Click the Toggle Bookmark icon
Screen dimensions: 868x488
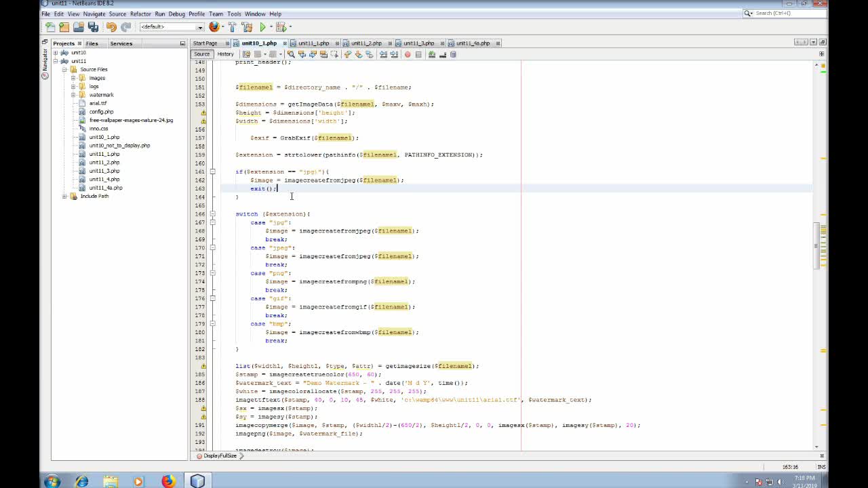[x=370, y=54]
